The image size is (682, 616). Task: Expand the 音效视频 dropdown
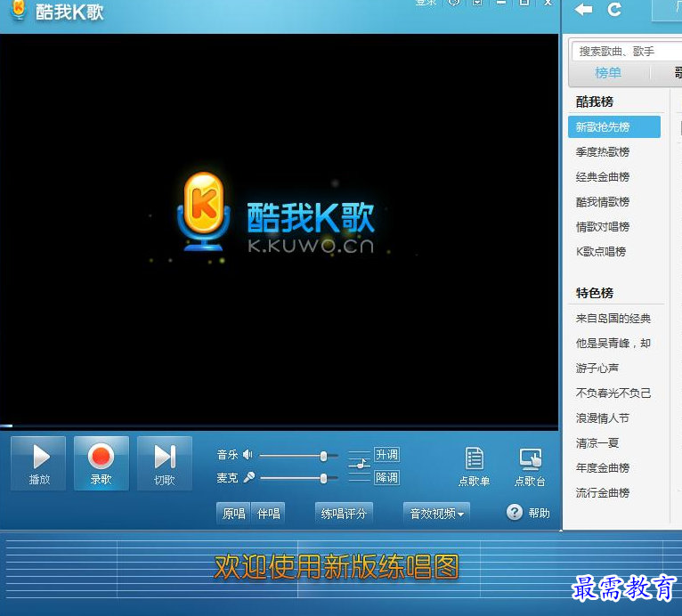(x=436, y=514)
